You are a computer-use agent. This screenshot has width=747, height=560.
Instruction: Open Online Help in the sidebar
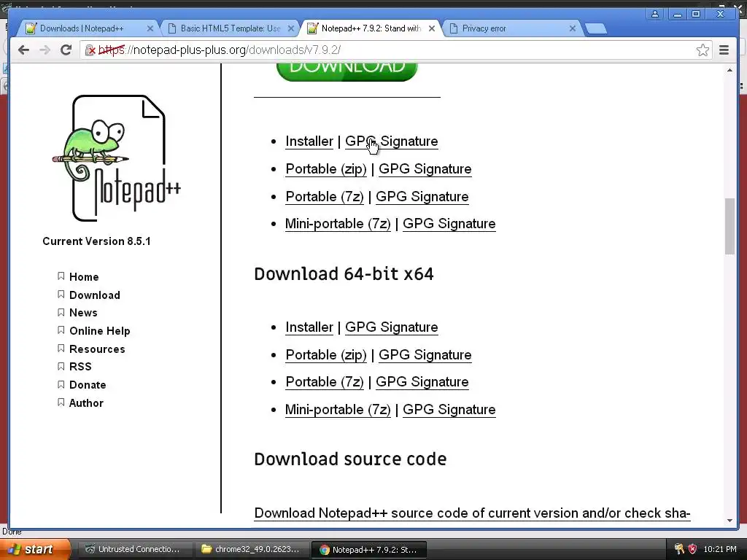(x=99, y=331)
